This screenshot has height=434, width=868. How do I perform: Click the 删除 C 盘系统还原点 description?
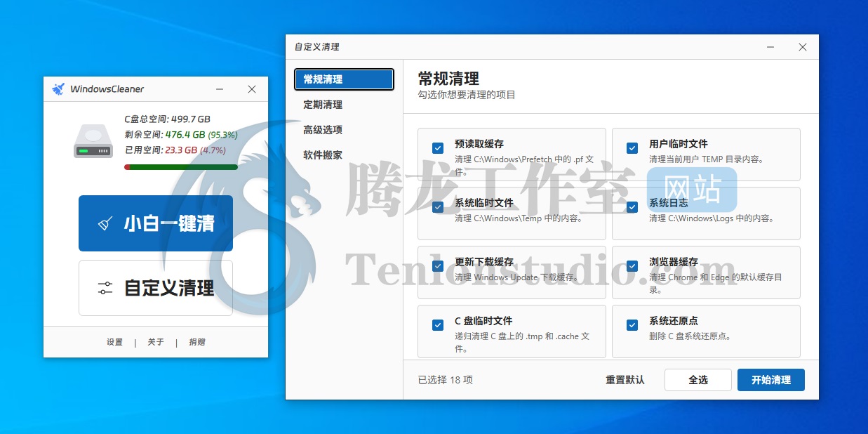click(x=690, y=336)
